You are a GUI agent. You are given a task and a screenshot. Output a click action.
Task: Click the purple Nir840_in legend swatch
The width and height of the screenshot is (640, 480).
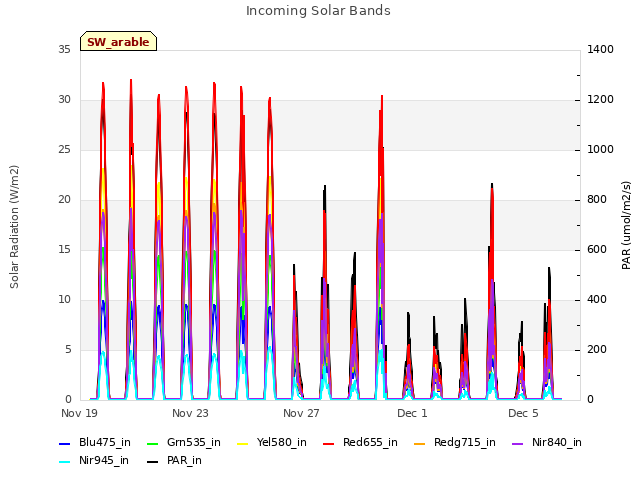click(x=518, y=444)
